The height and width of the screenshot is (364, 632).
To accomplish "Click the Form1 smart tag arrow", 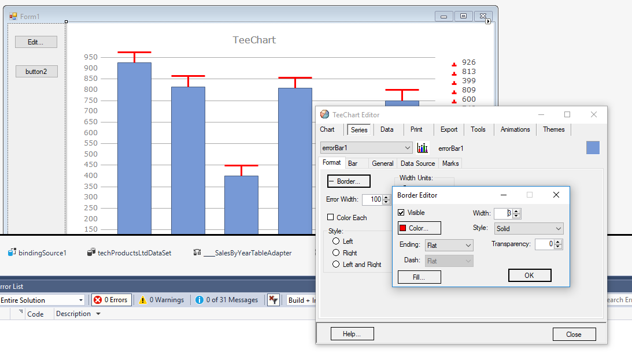I will pyautogui.click(x=488, y=21).
